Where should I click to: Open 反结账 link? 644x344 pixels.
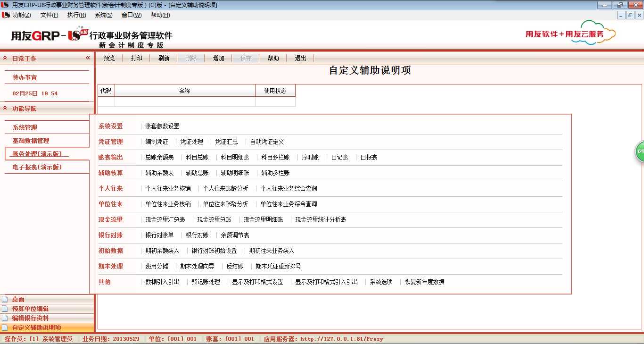click(x=235, y=267)
